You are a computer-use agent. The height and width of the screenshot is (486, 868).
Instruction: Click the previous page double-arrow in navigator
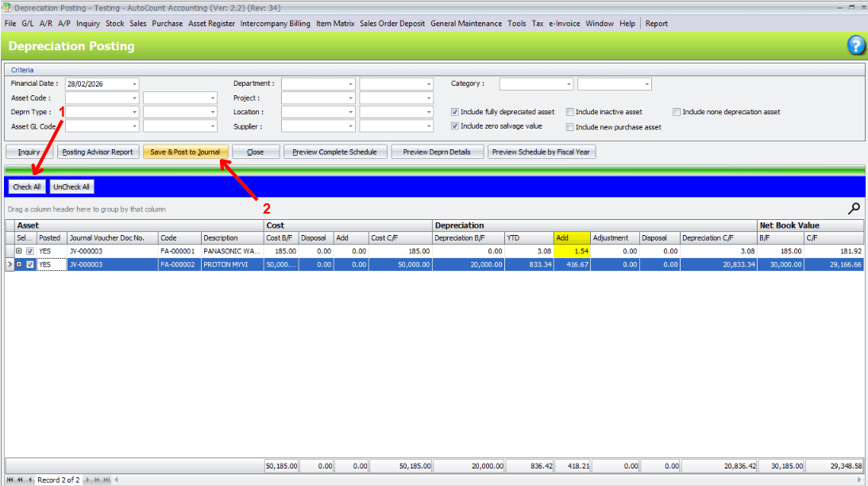(x=20, y=480)
